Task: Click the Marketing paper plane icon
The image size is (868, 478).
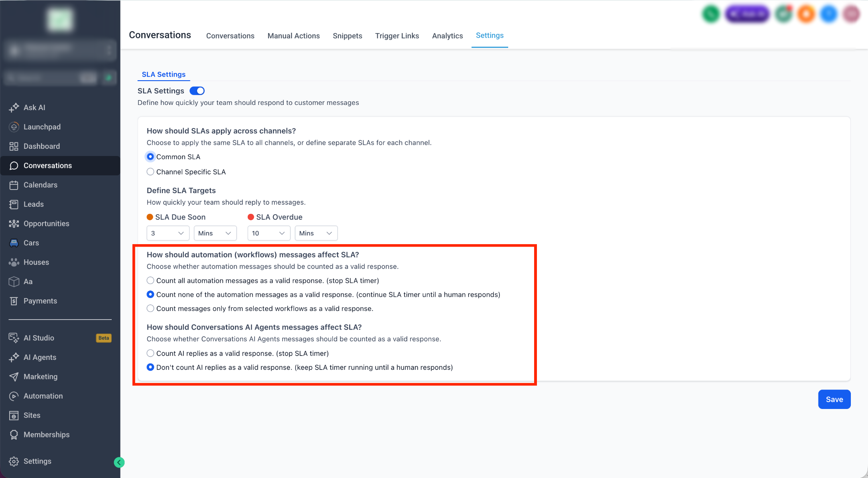Action: point(14,377)
